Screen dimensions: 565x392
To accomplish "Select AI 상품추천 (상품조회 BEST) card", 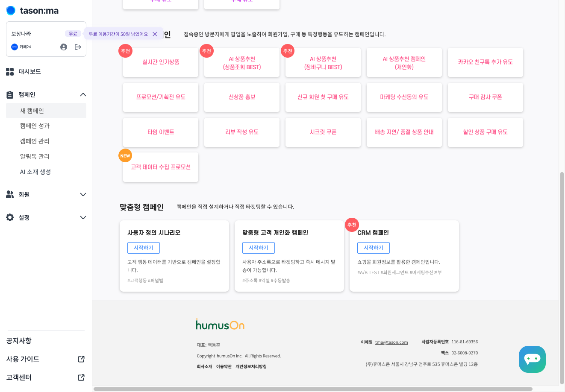I will (x=242, y=62).
